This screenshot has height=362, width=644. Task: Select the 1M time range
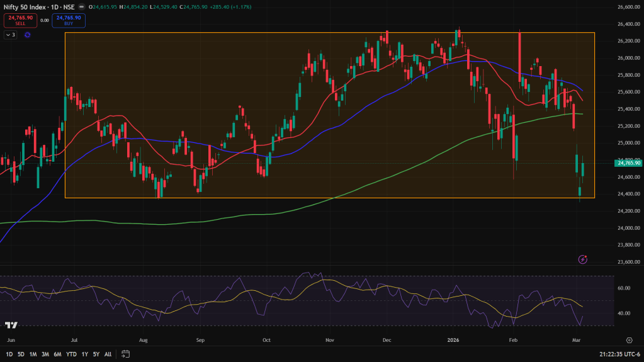[x=33, y=354]
